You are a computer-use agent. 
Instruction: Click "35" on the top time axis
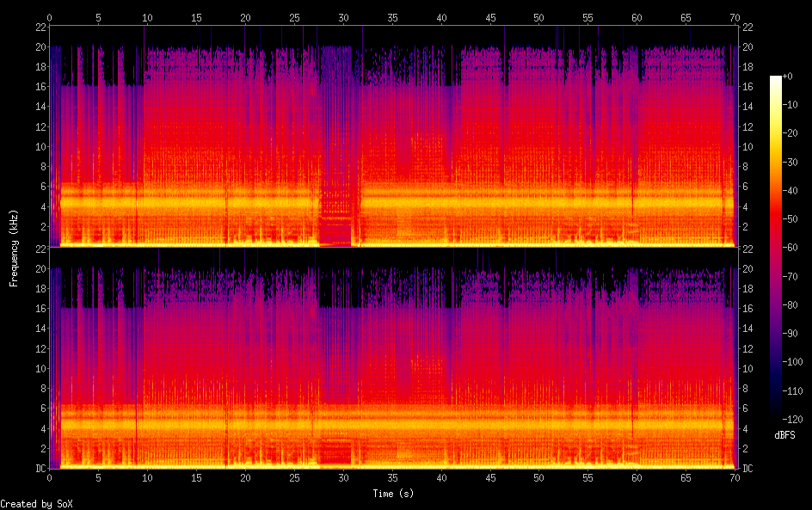point(392,18)
